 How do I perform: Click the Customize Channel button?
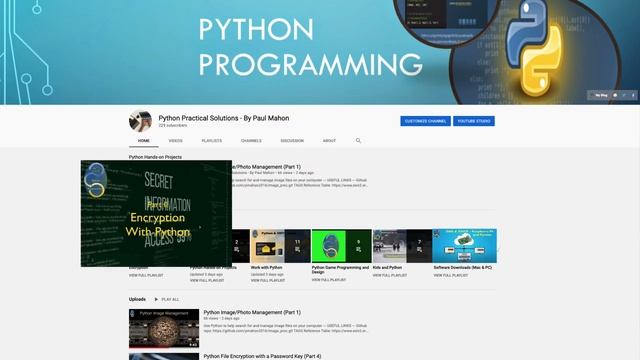pyautogui.click(x=425, y=121)
